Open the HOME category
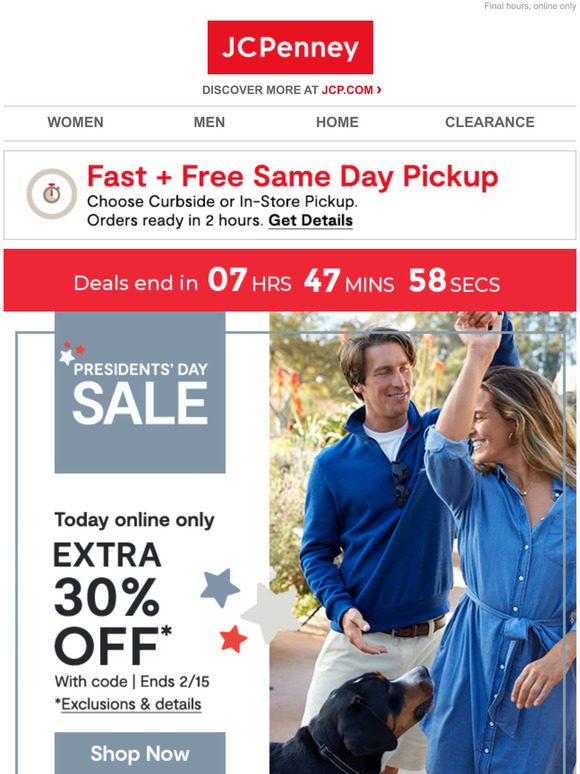The width and height of the screenshot is (580, 774). (x=337, y=122)
